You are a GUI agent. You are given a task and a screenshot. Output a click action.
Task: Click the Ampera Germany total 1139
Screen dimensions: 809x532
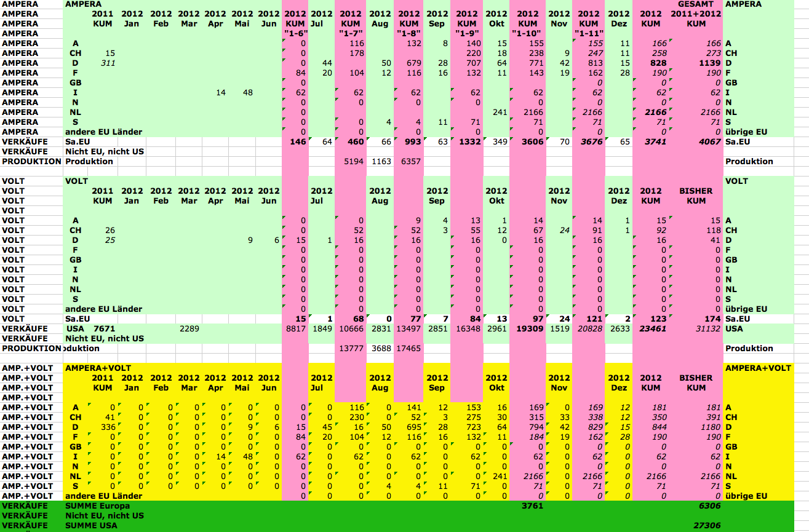point(707,63)
